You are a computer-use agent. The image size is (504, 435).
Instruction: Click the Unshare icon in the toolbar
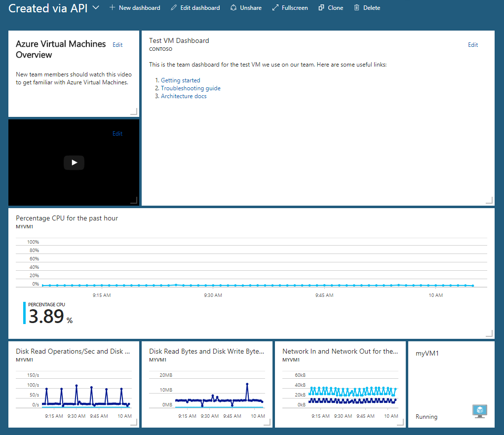[x=233, y=8]
